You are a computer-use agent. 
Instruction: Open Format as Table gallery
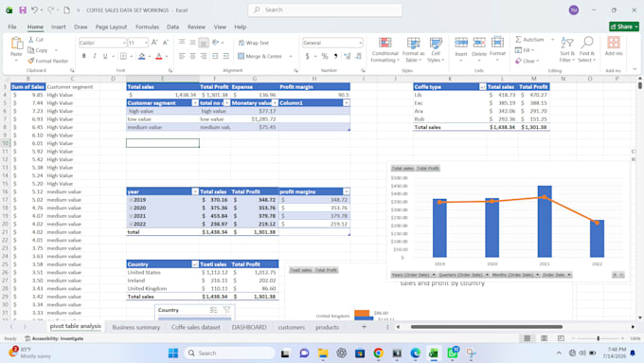[x=413, y=49]
